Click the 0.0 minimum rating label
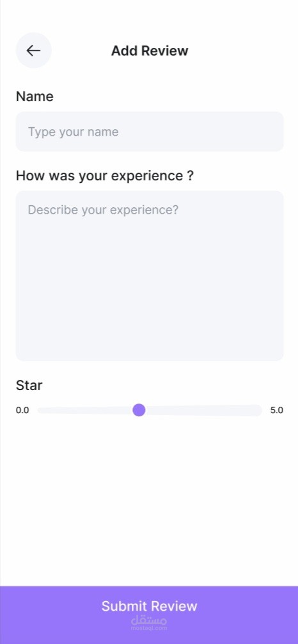 [x=22, y=411]
